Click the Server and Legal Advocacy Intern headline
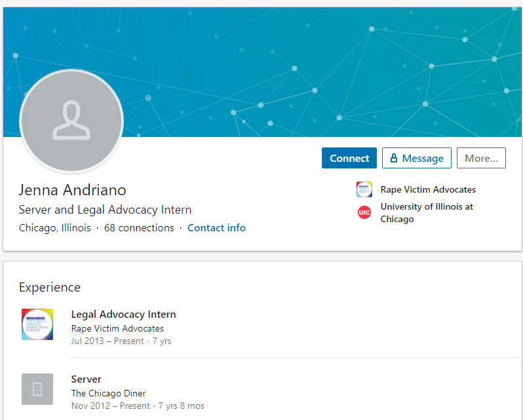 (105, 209)
